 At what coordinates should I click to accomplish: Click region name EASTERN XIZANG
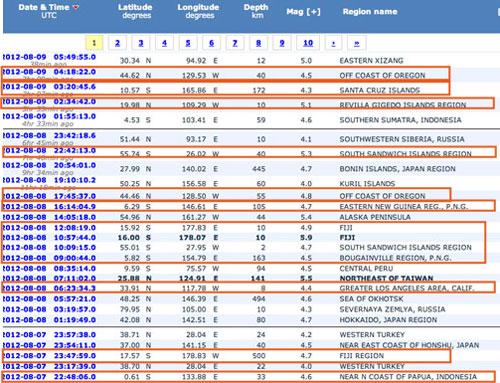coord(371,61)
